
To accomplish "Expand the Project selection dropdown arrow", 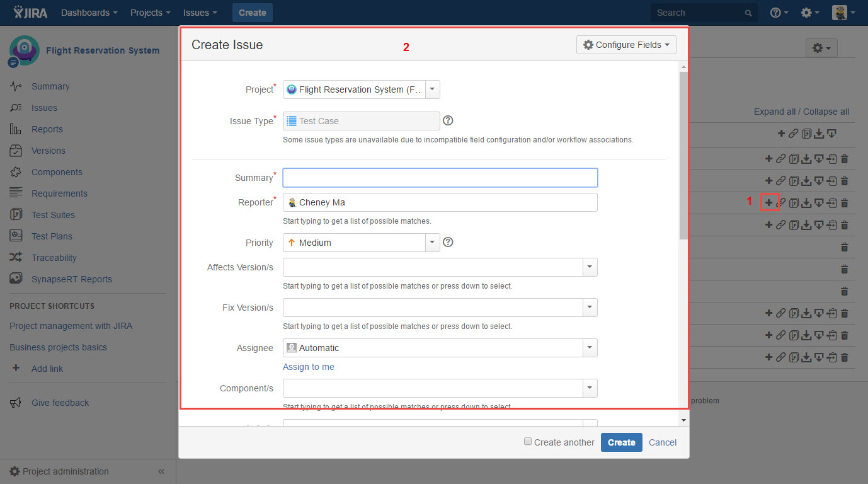I will pos(433,89).
